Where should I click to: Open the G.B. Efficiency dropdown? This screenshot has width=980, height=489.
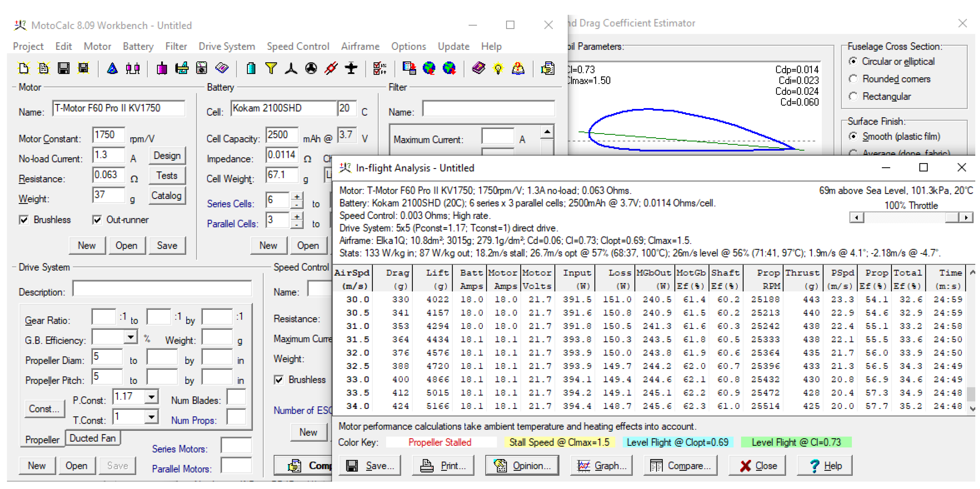point(130,337)
